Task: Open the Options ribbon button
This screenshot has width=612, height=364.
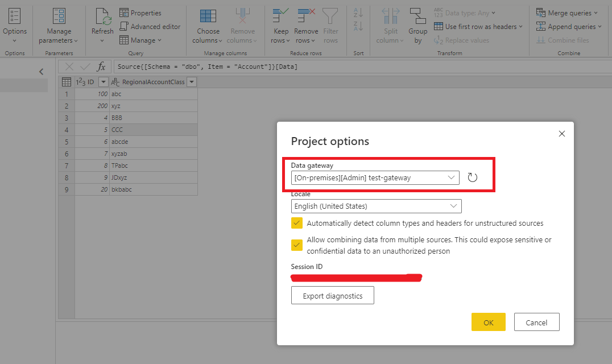Action: click(14, 26)
